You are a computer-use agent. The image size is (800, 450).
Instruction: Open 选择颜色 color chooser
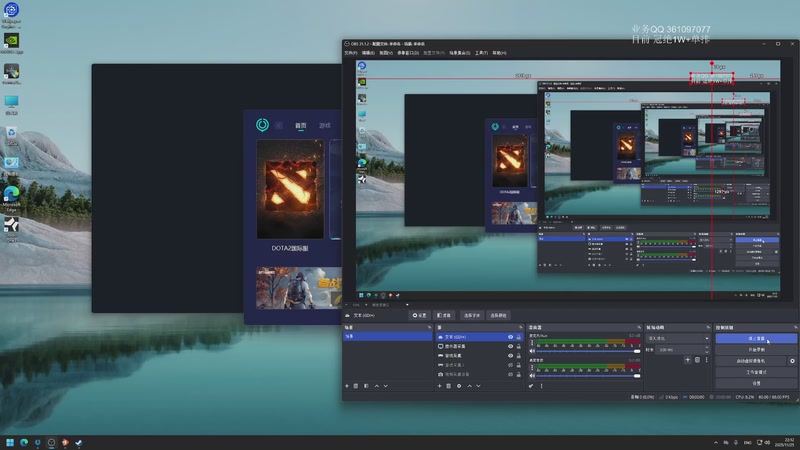point(498,315)
